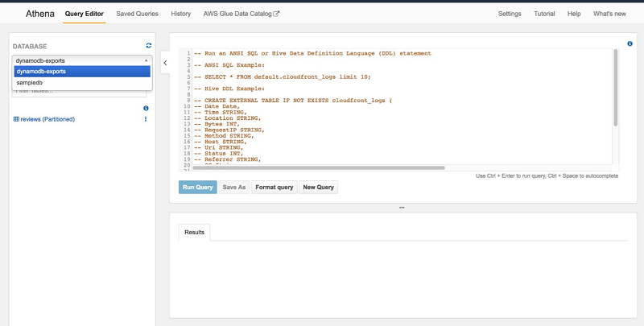Click the 'RequestIP STRING' line
This screenshot has width=644, height=326.
[229, 130]
